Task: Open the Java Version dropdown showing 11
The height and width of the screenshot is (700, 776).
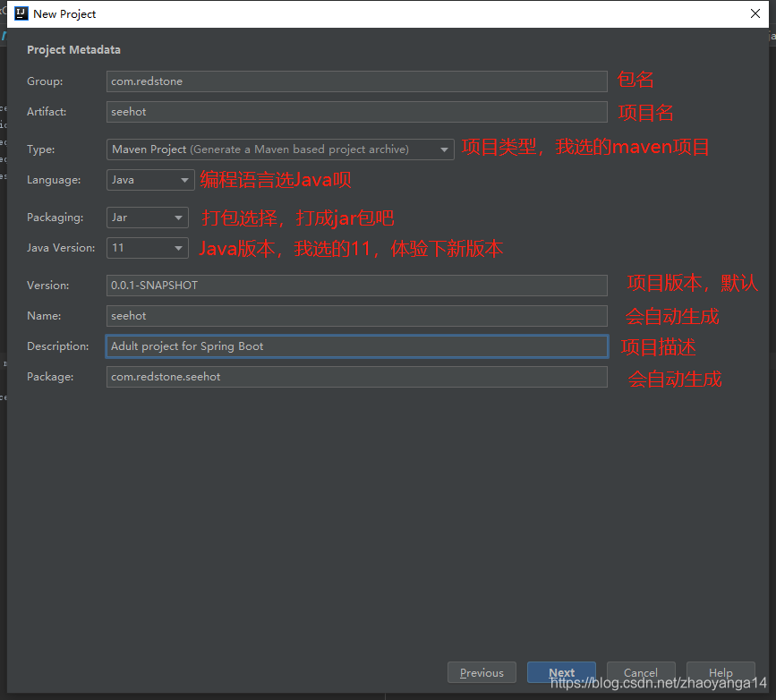Action: [148, 248]
